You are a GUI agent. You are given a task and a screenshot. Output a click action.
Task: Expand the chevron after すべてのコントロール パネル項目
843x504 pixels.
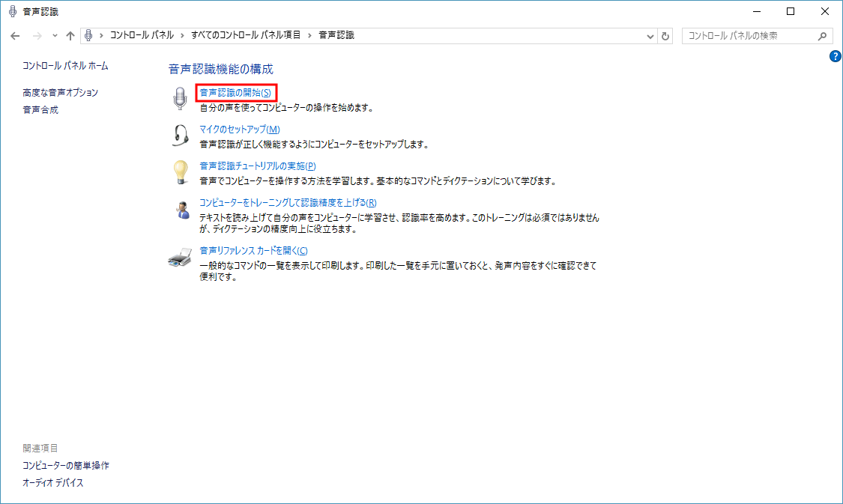309,35
